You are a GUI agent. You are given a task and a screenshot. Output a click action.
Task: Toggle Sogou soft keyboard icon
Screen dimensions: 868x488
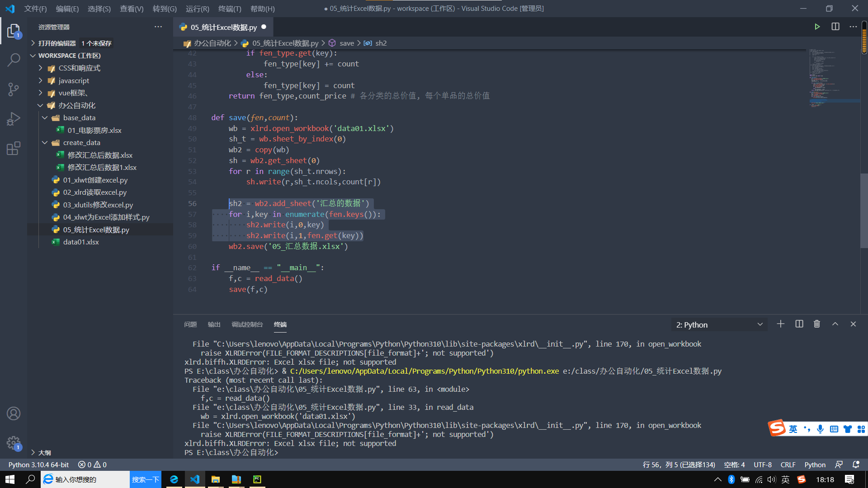pyautogui.click(x=834, y=429)
